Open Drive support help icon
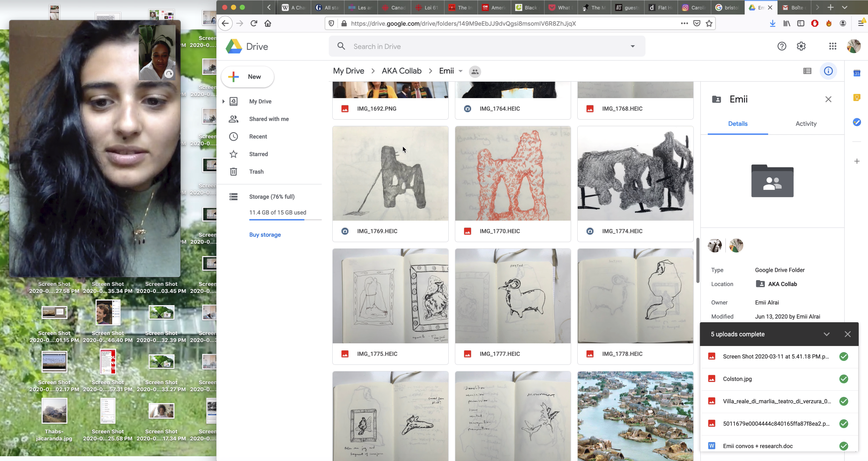 (x=782, y=46)
